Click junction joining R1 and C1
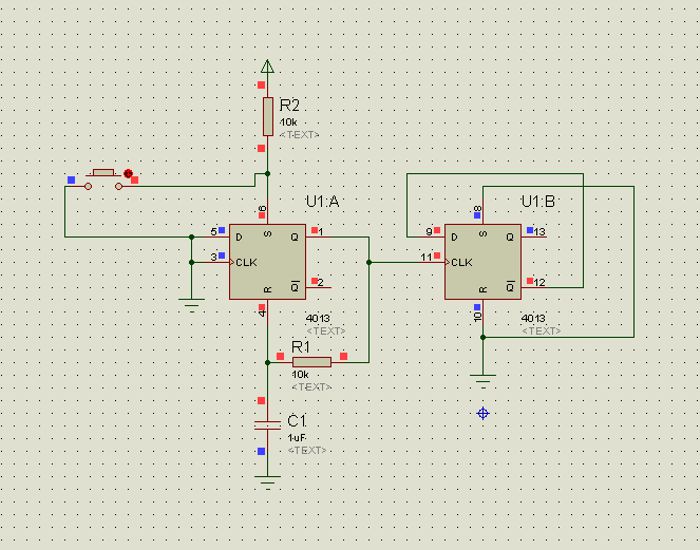 tap(267, 362)
